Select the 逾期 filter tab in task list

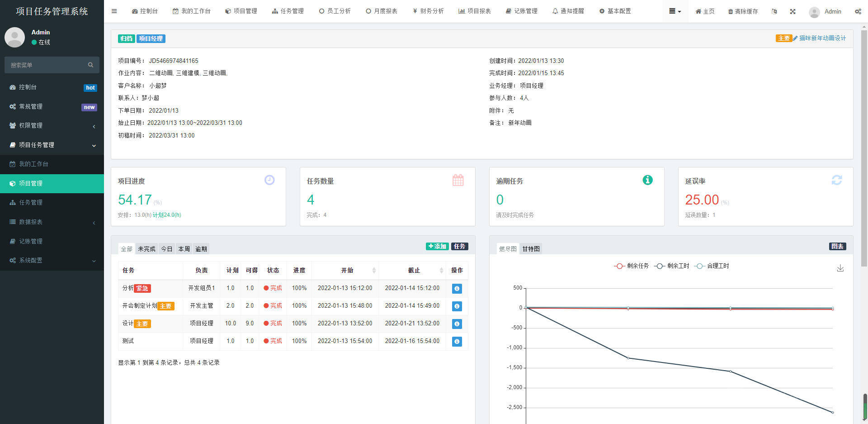point(201,248)
